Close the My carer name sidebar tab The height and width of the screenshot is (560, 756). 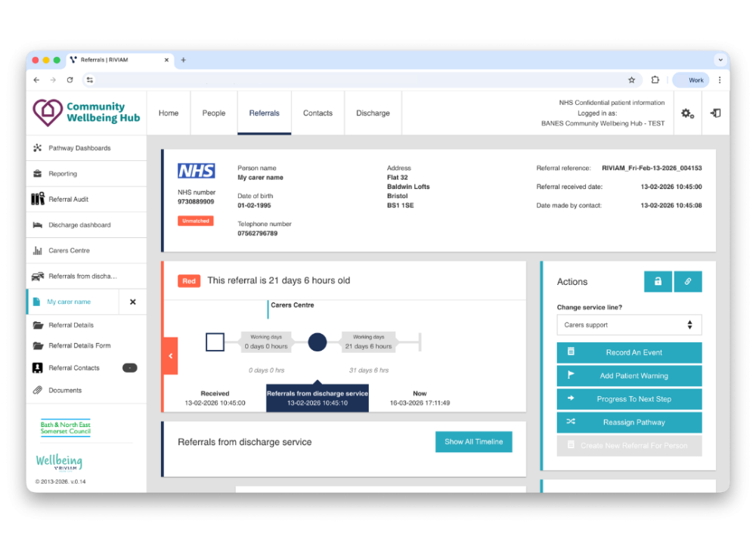click(x=133, y=302)
